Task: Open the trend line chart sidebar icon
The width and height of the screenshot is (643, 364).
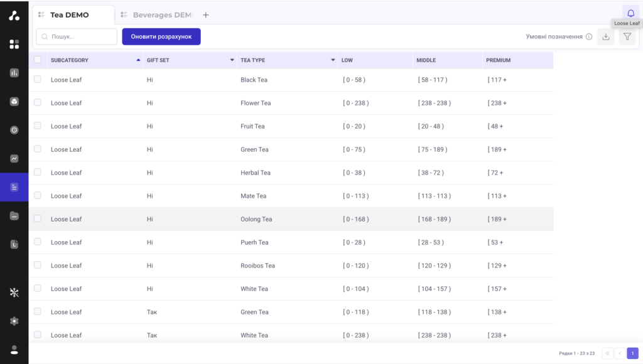Action: click(14, 159)
